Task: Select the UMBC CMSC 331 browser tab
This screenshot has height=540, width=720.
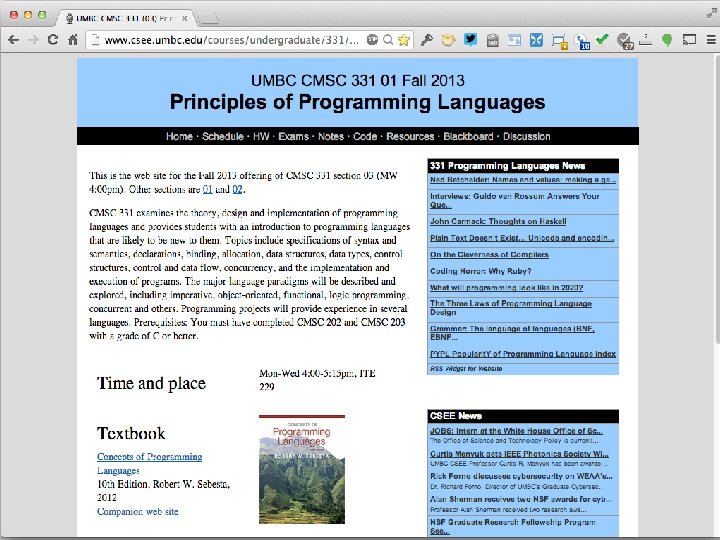Action: pyautogui.click(x=124, y=18)
